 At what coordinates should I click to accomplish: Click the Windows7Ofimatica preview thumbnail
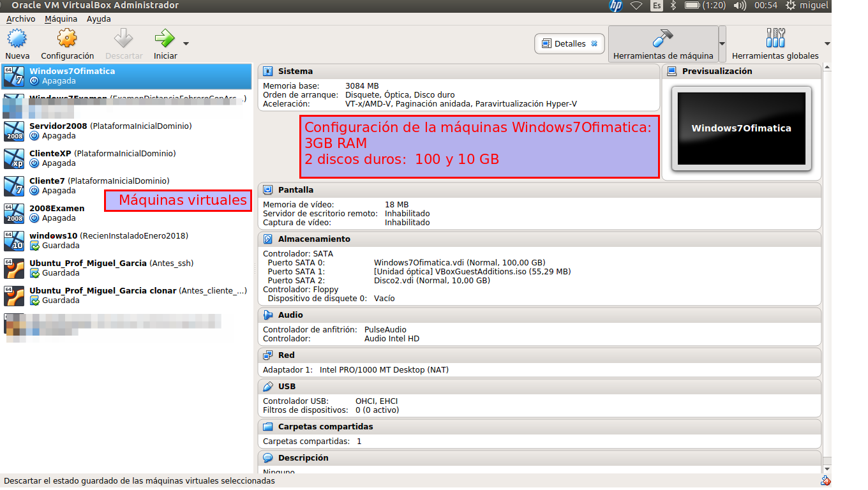pos(741,128)
